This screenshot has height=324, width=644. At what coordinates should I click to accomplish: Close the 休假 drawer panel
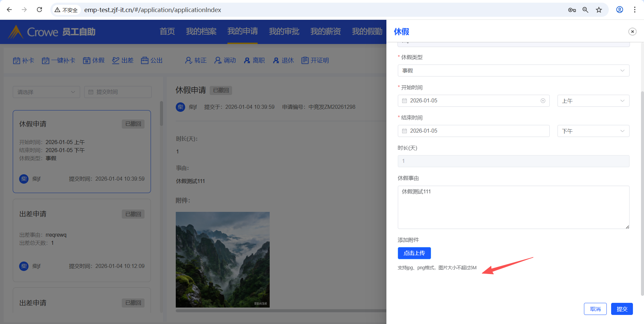point(632,32)
